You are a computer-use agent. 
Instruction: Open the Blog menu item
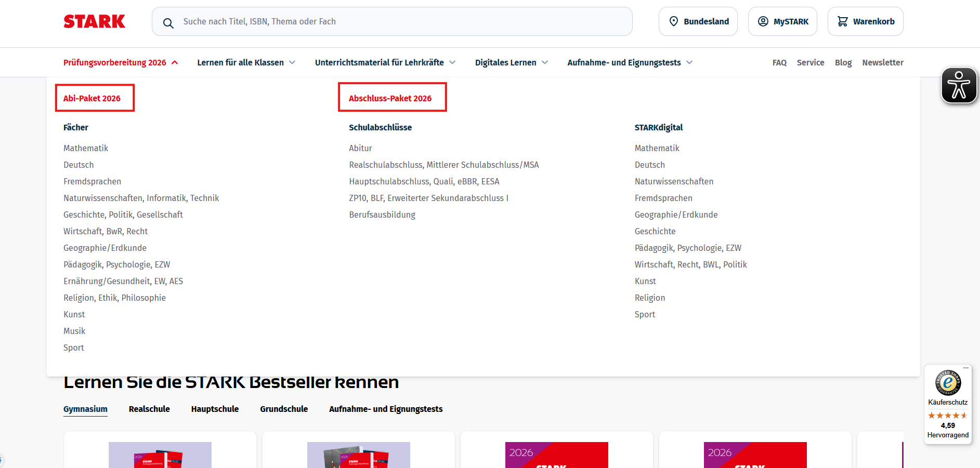coord(843,62)
